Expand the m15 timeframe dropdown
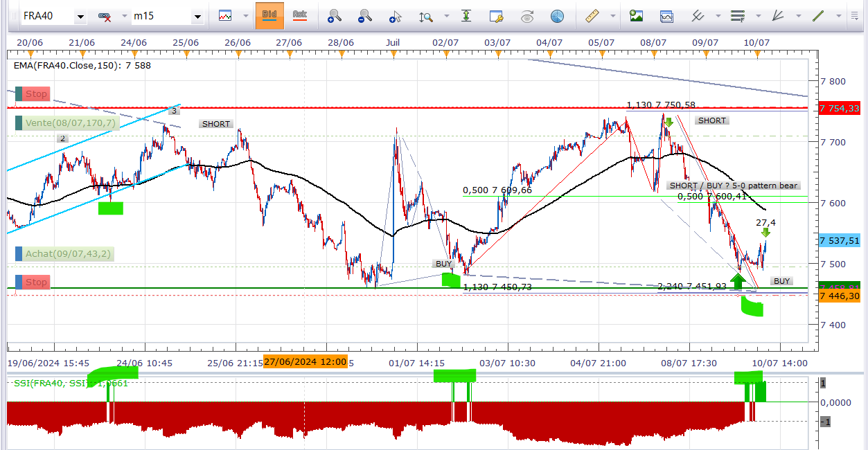Image resolution: width=868 pixels, height=450 pixels. pyautogui.click(x=197, y=16)
